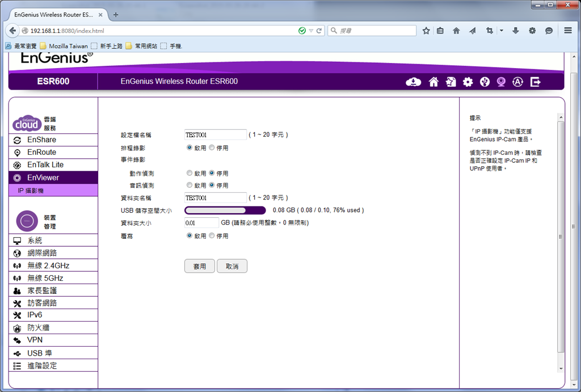Open IPv6 menu item
The width and height of the screenshot is (581, 392).
pos(53,315)
